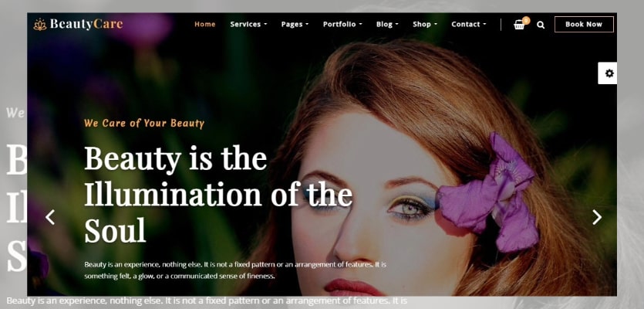Click 'We Care of Your Beauty' tagline
The image size is (644, 309).
click(x=144, y=123)
